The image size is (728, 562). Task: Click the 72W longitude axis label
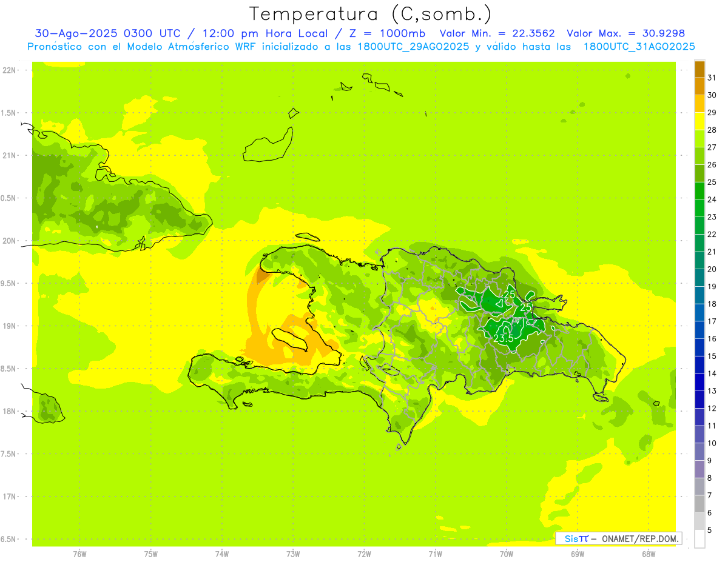(365, 554)
